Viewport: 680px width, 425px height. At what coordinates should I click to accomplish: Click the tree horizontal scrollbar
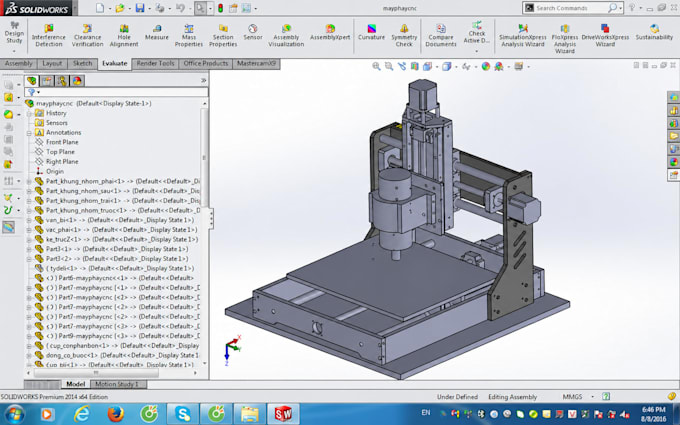[x=96, y=373]
